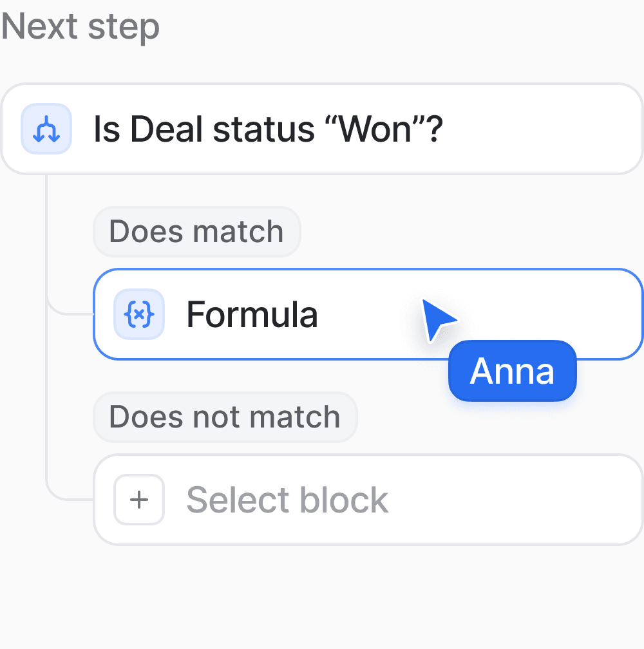Choose a block via Select block placeholder
The width and height of the screenshot is (644, 649).
click(x=287, y=500)
